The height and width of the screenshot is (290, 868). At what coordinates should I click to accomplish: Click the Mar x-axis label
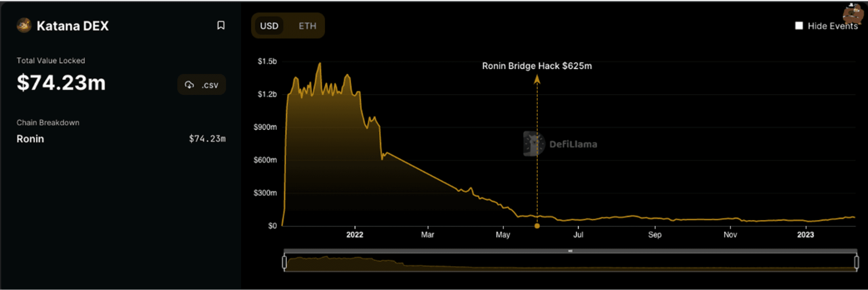pyautogui.click(x=428, y=235)
